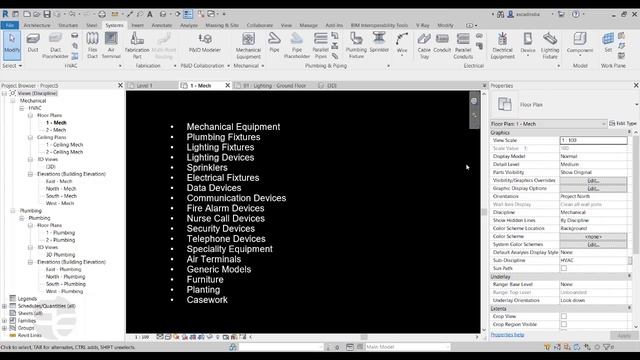This screenshot has width=640, height=360.
Task: Click Edit Type in Properties
Action: click(x=623, y=123)
